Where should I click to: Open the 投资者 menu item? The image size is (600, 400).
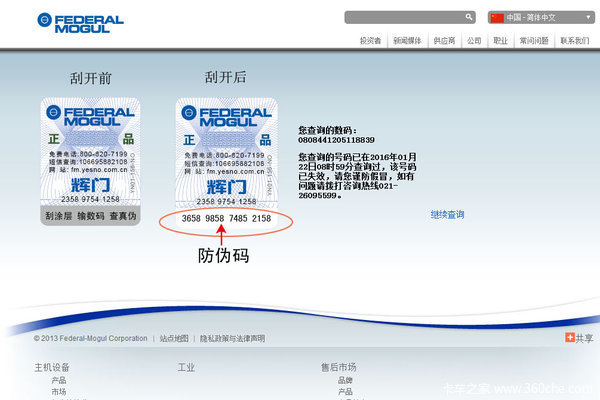[371, 41]
